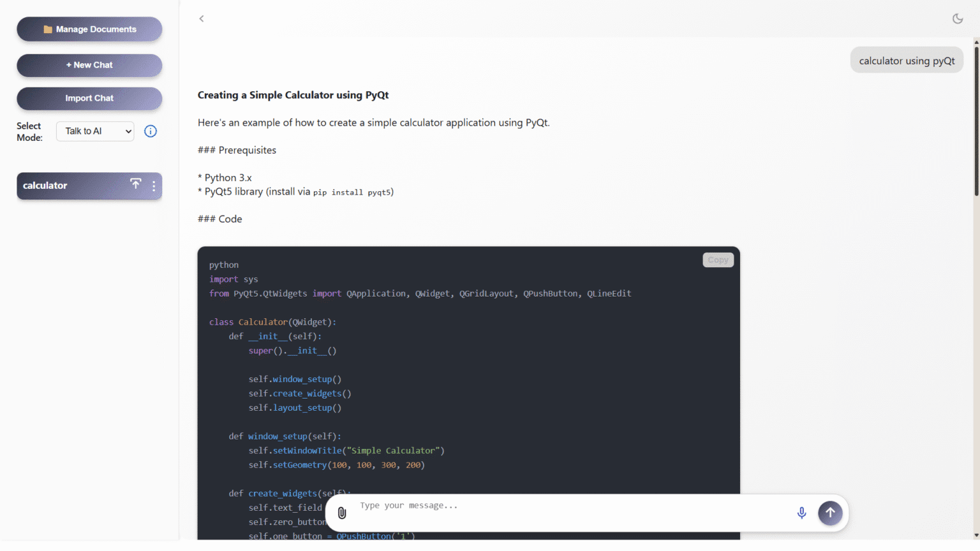This screenshot has height=551, width=980.
Task: Focus the Type your message input field
Action: coord(542,505)
